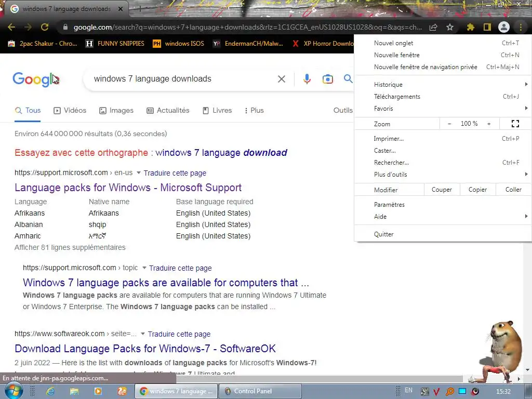Decrease zoom with minus button

point(449,124)
